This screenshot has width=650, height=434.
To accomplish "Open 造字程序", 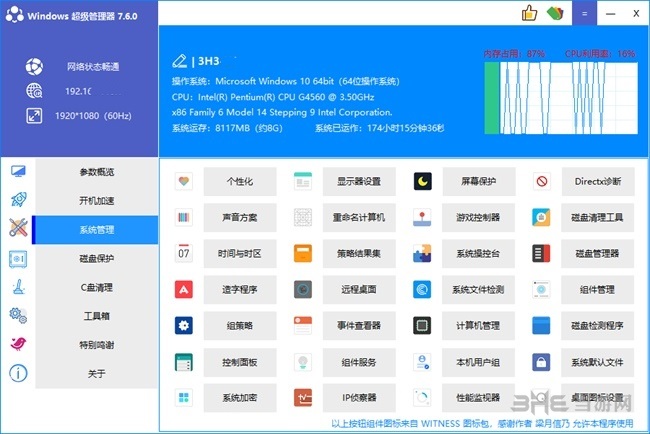I will coord(240,289).
